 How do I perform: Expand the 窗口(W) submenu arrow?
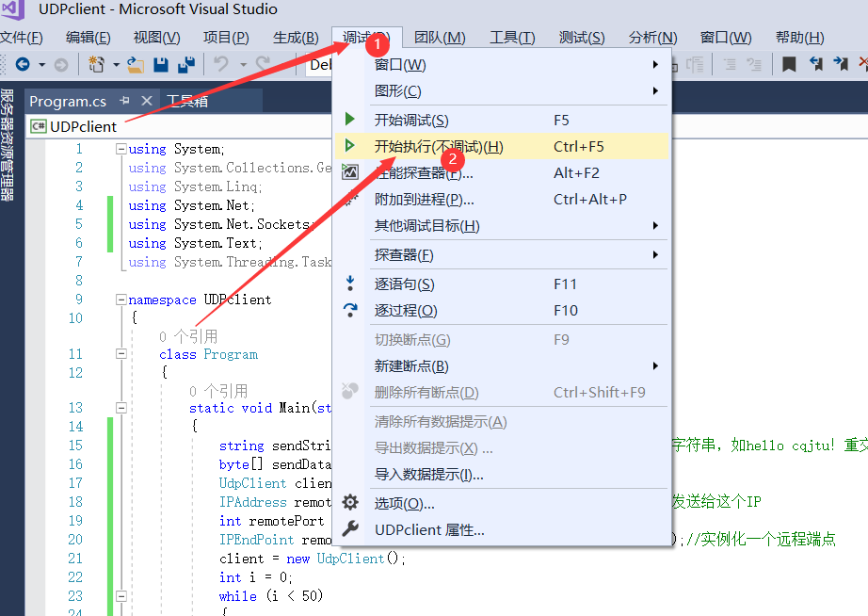655,64
